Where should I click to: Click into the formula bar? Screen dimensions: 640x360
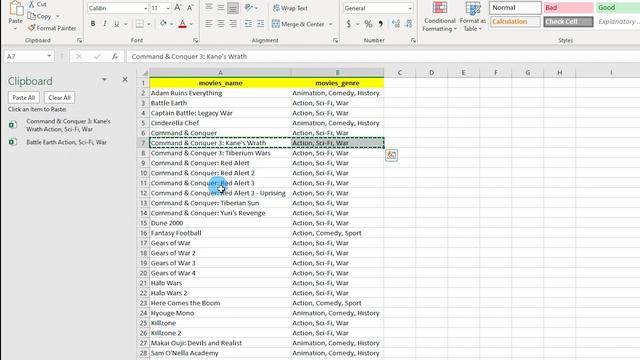[383, 56]
